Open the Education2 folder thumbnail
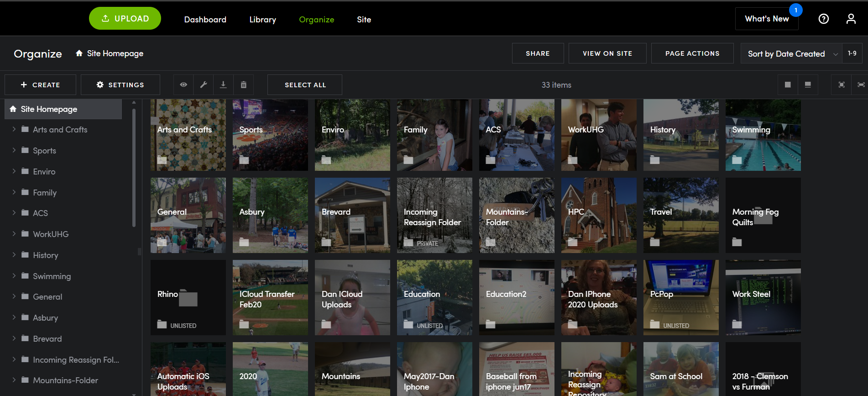The height and width of the screenshot is (396, 868). pyautogui.click(x=517, y=297)
